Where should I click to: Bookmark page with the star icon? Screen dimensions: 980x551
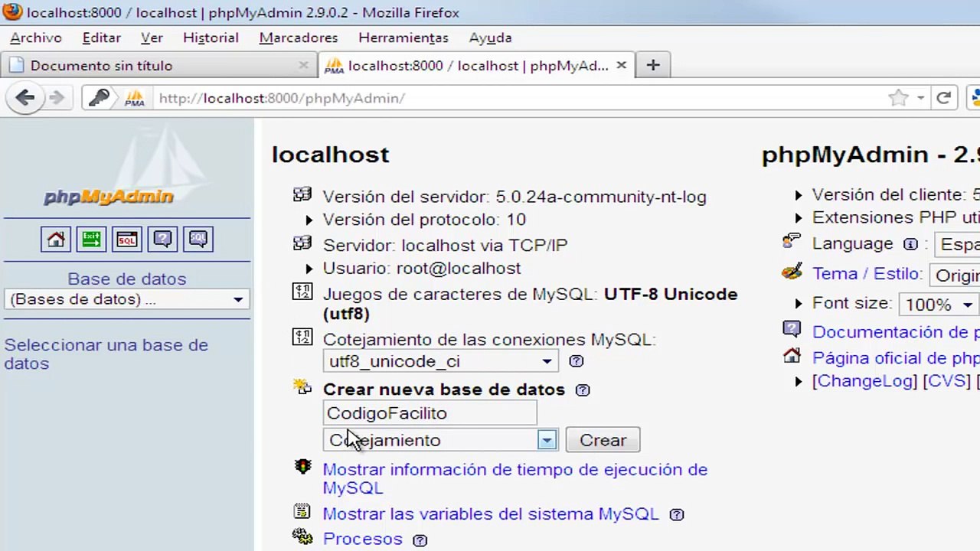point(898,98)
